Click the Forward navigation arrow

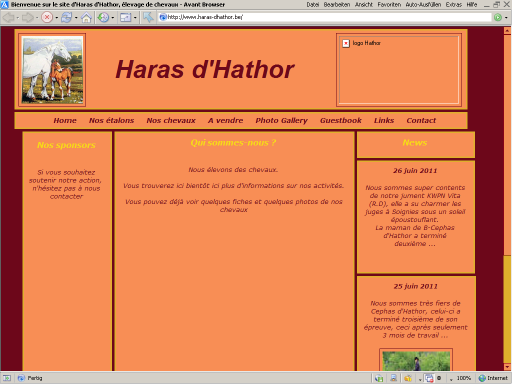[28, 17]
